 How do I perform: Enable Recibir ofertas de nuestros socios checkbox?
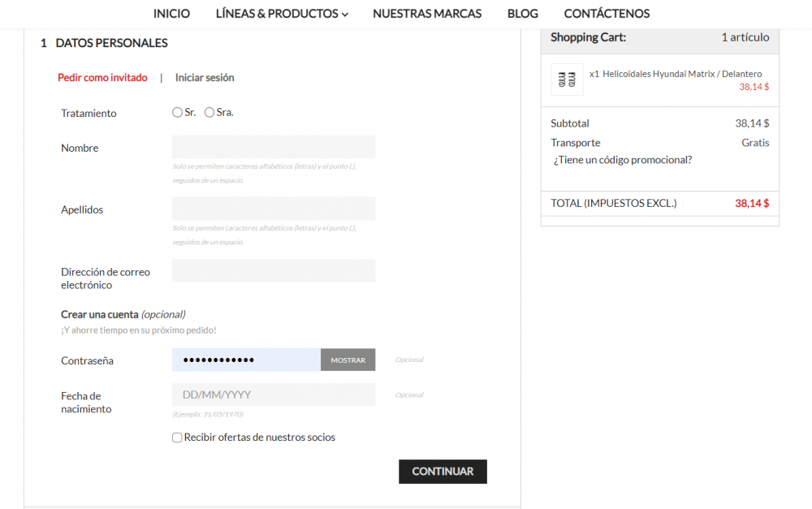point(177,438)
